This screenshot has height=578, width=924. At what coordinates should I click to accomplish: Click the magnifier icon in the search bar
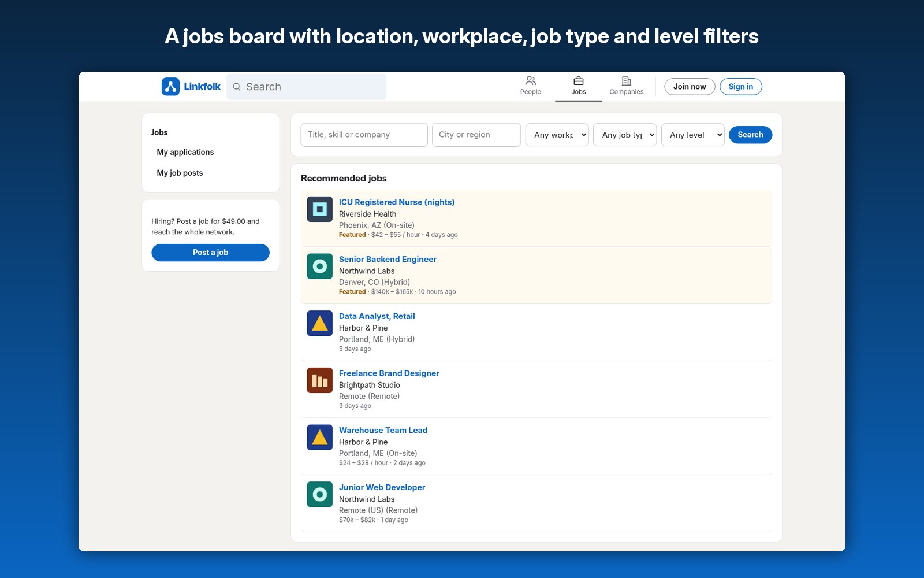pos(237,87)
